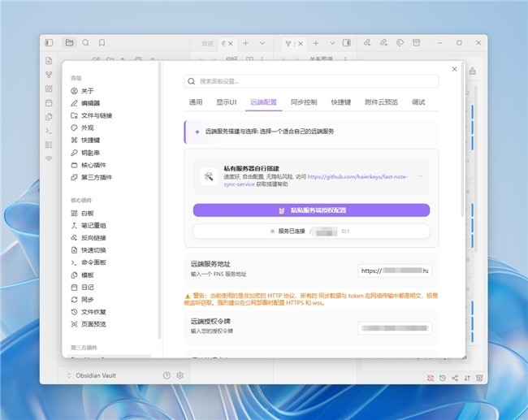Open the archive box icon in top bar
The width and height of the screenshot is (528, 420).
click(416, 43)
